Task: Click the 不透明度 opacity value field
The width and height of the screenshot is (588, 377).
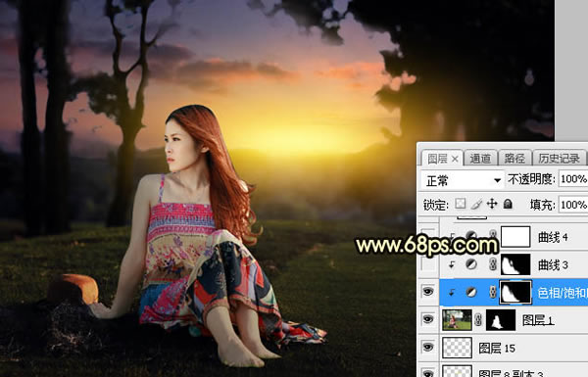Action: [x=573, y=179]
